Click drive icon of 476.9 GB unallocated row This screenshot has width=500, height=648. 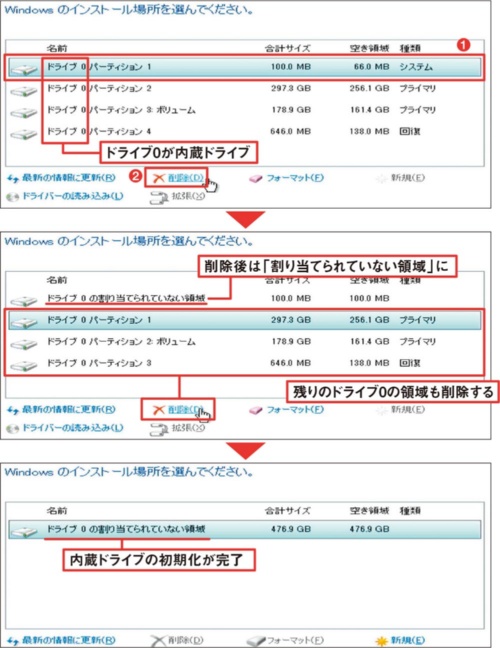(x=24, y=531)
